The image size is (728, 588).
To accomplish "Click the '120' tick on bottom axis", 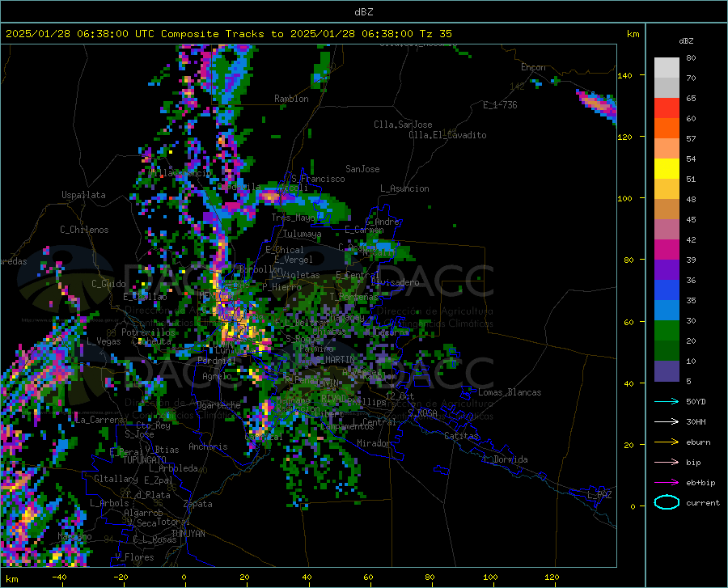I will coord(552,577).
